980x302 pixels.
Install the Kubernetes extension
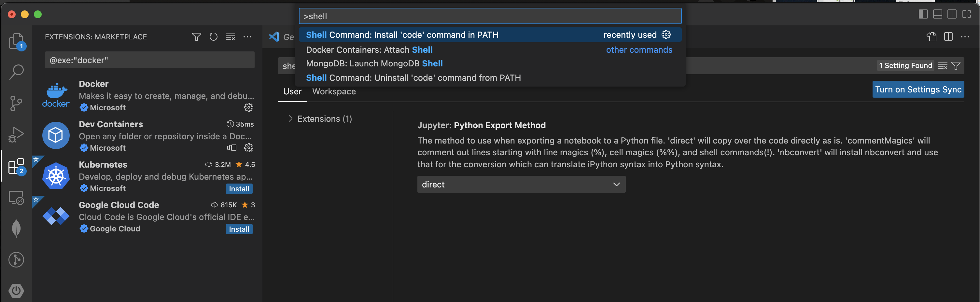[239, 189]
